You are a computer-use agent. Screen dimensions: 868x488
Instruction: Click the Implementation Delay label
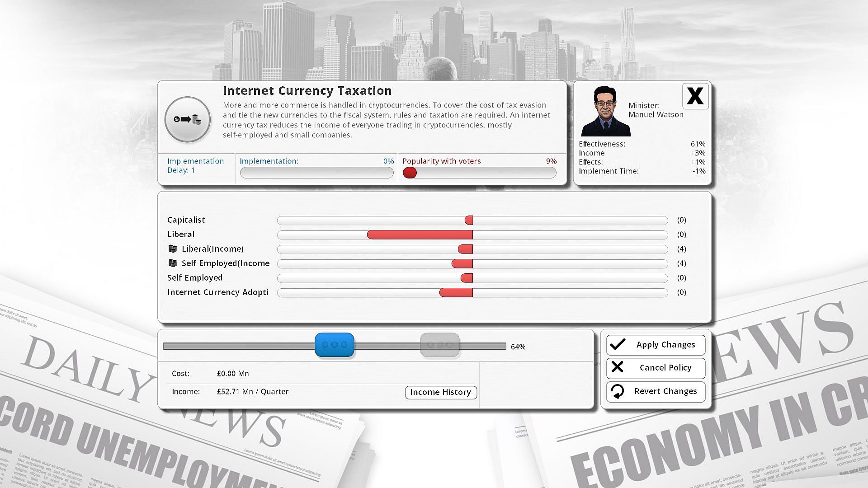tap(195, 165)
